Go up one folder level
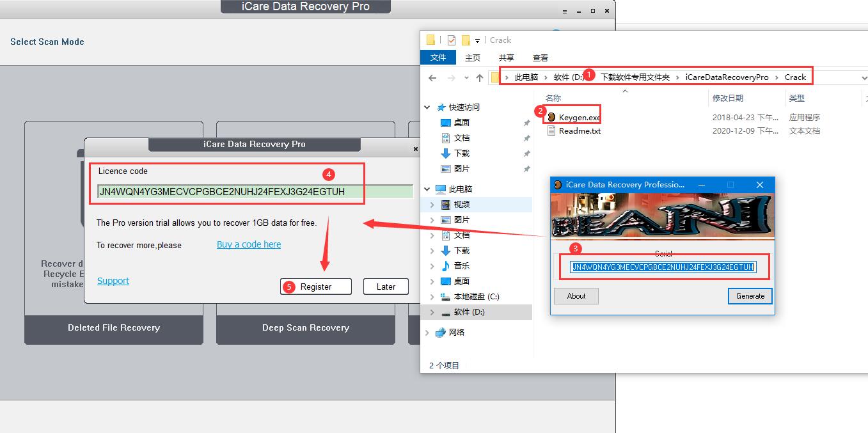Image resolution: width=868 pixels, height=433 pixels. click(x=480, y=78)
